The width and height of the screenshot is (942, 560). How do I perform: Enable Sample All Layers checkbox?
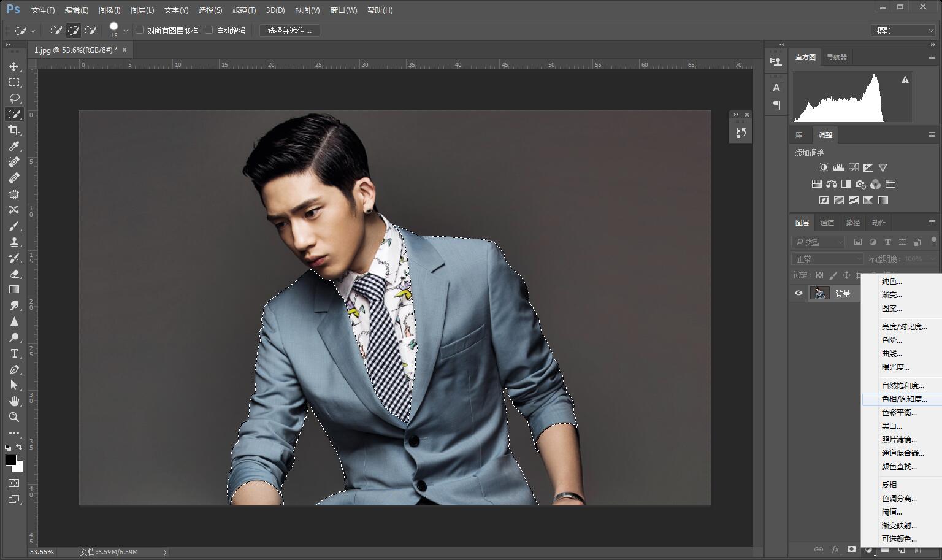tap(139, 30)
